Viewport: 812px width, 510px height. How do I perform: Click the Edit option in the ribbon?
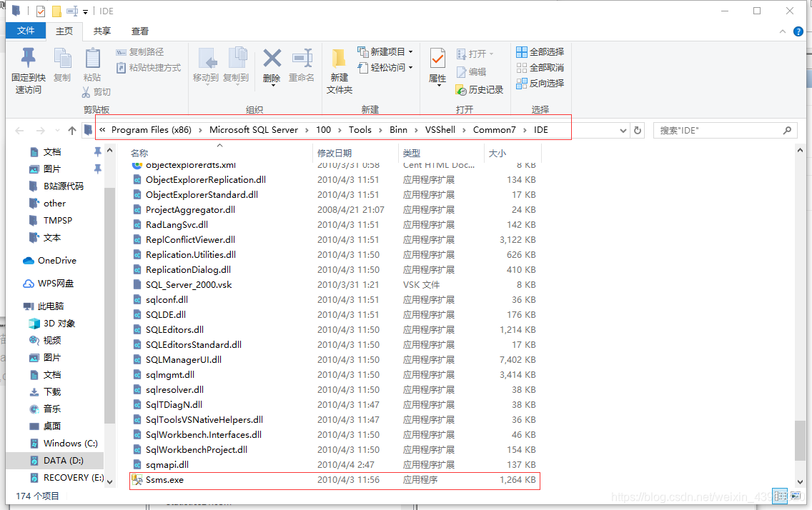coord(471,72)
